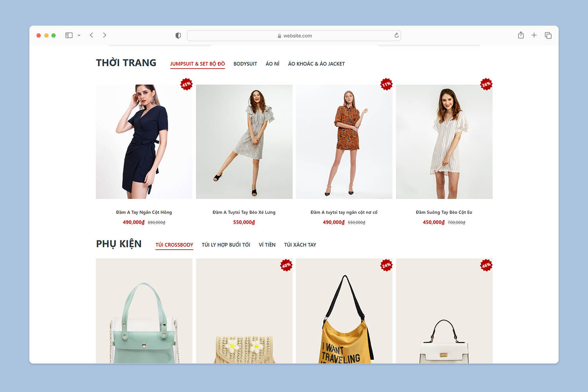This screenshot has width=588, height=392.
Task: Switch to the Áo Nỉ tab
Action: tap(272, 64)
